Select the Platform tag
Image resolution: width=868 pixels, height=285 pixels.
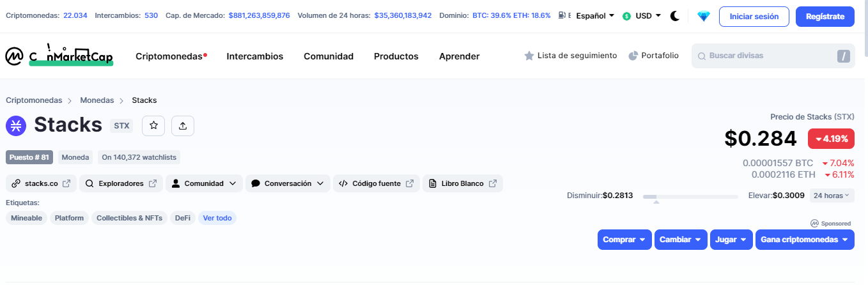[x=69, y=218]
